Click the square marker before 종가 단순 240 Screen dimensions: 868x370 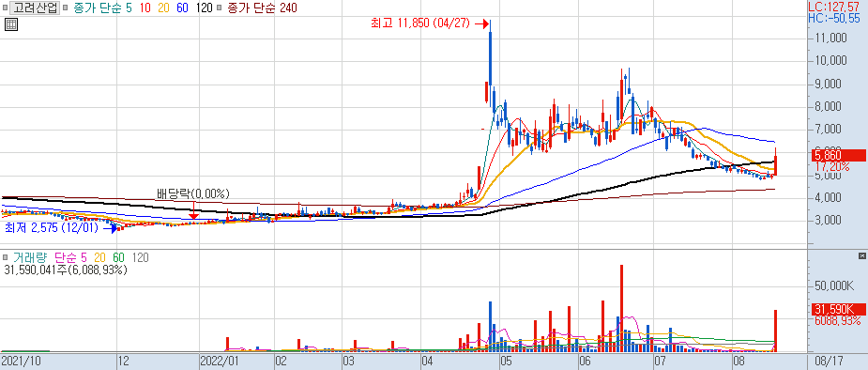coord(220,8)
